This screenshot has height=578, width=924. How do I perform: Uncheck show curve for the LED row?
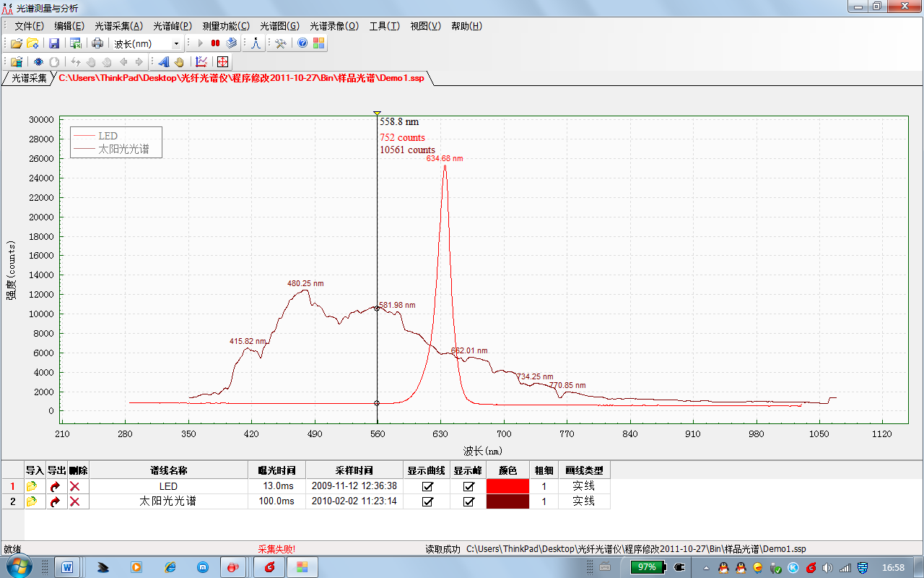427,486
